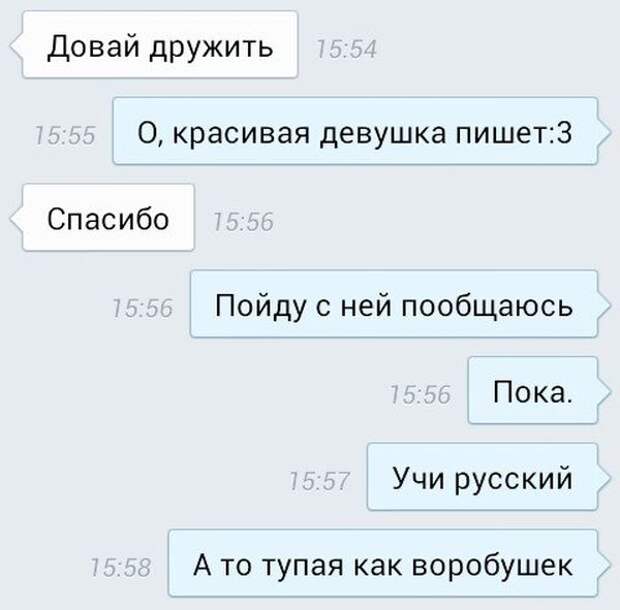The width and height of the screenshot is (620, 610).
Task: Tap the "Пока." message bubble
Action: (x=533, y=390)
